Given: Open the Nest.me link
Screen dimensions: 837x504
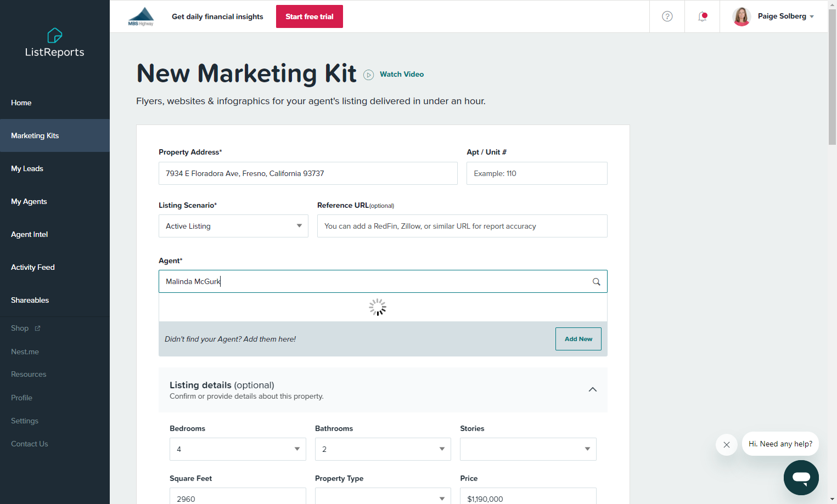Looking at the screenshot, I should click(25, 352).
